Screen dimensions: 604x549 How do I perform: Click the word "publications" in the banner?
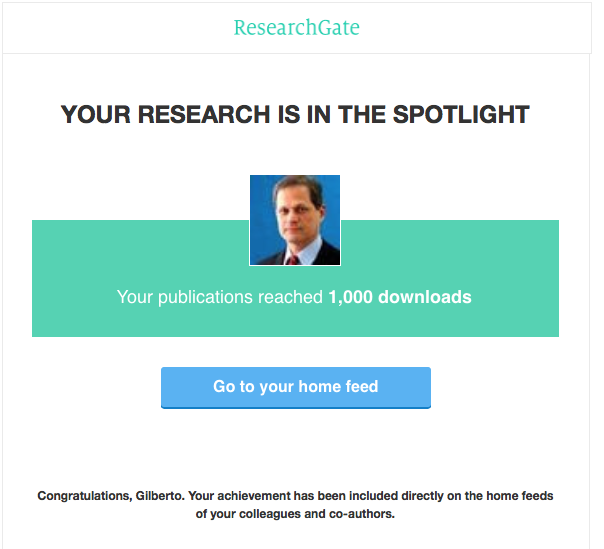pyautogui.click(x=205, y=298)
